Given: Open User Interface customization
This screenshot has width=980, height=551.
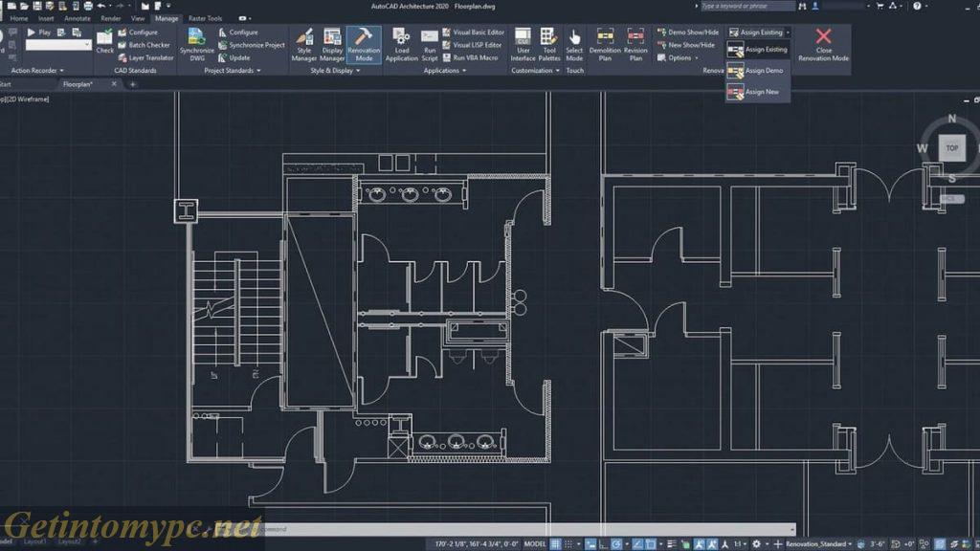Looking at the screenshot, I should click(x=523, y=44).
